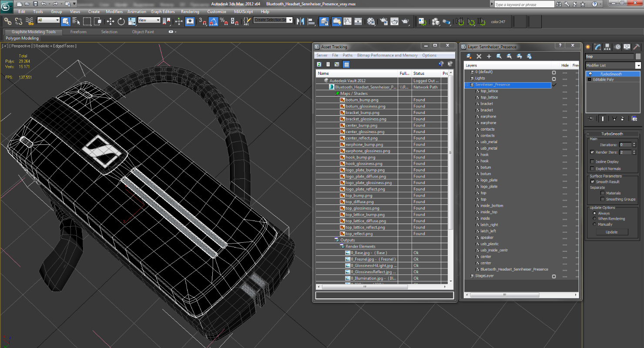This screenshot has width=644, height=348.
Task: Add selected objects to layer plus icon
Action: [489, 56]
